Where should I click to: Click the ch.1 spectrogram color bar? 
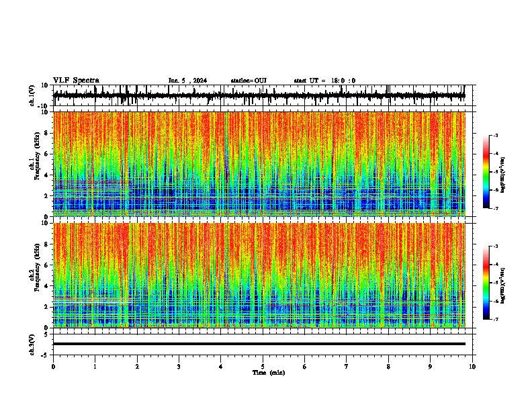tap(486, 172)
